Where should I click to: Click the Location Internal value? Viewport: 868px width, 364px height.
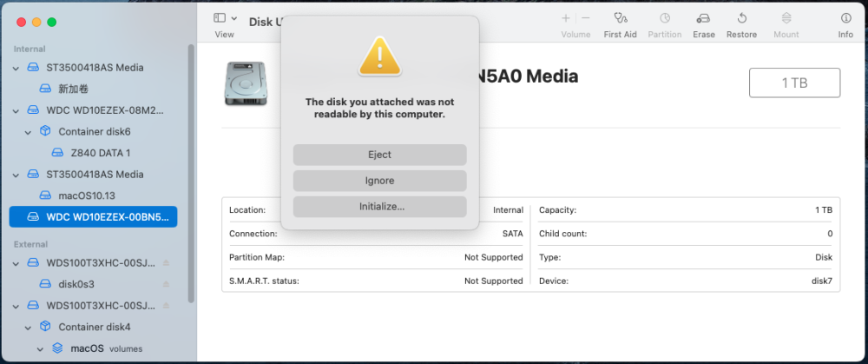(x=508, y=210)
